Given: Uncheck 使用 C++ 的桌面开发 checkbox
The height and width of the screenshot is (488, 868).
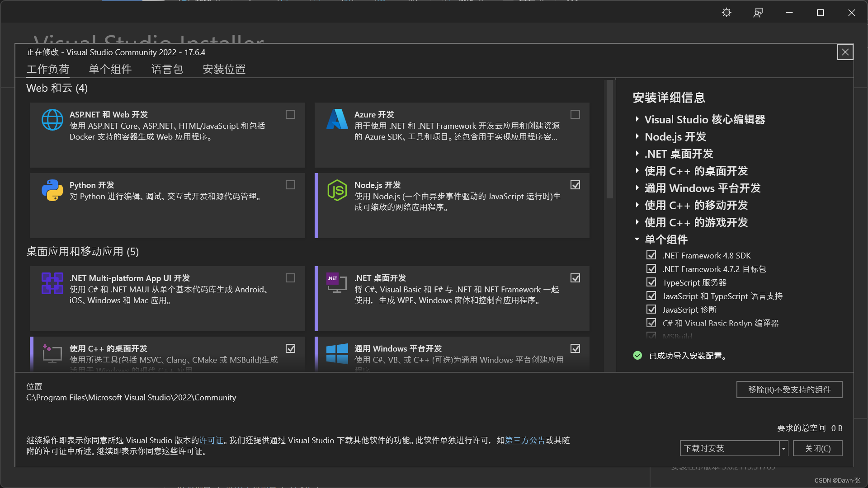Looking at the screenshot, I should (x=290, y=348).
